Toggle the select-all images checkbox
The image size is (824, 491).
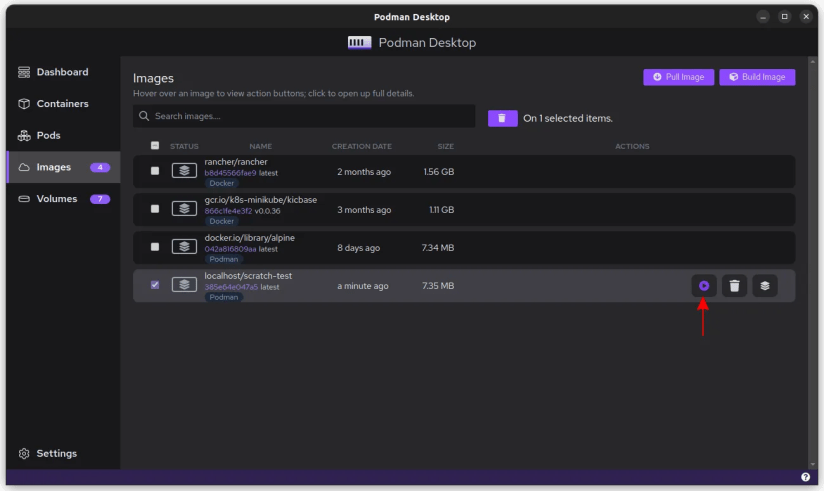154,145
